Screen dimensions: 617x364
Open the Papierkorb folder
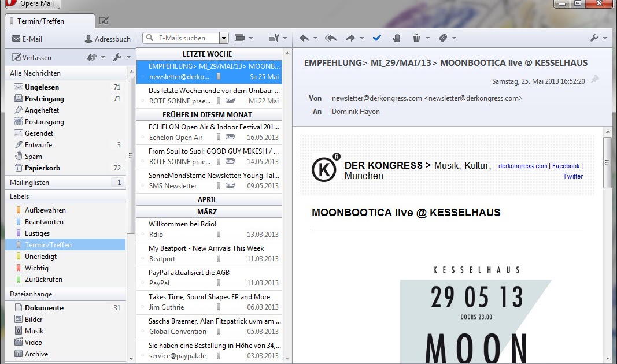tap(65, 168)
